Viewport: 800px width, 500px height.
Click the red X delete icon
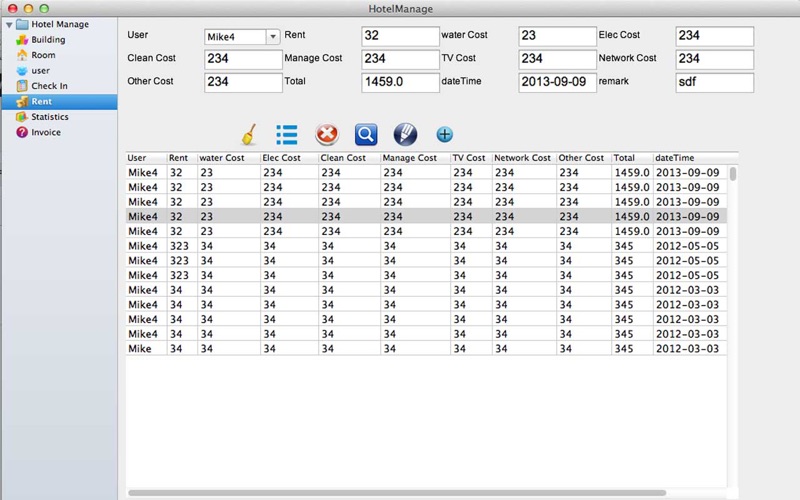coord(327,134)
